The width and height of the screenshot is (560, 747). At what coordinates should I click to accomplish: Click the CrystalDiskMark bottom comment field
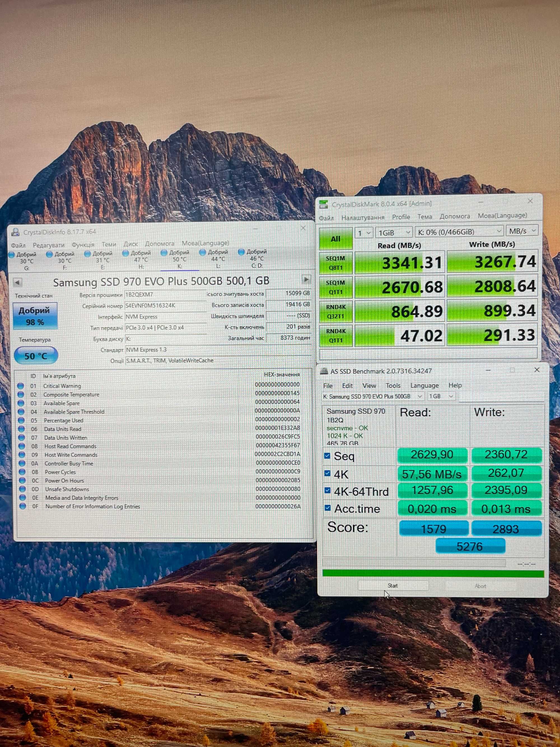[428, 353]
